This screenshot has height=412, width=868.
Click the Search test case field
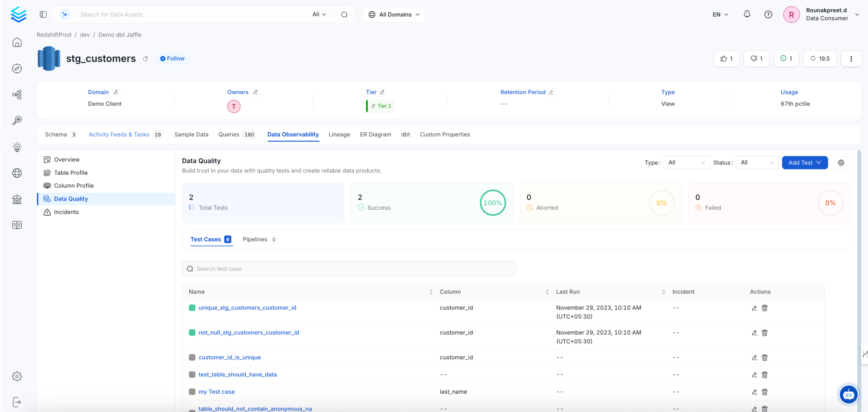349,269
